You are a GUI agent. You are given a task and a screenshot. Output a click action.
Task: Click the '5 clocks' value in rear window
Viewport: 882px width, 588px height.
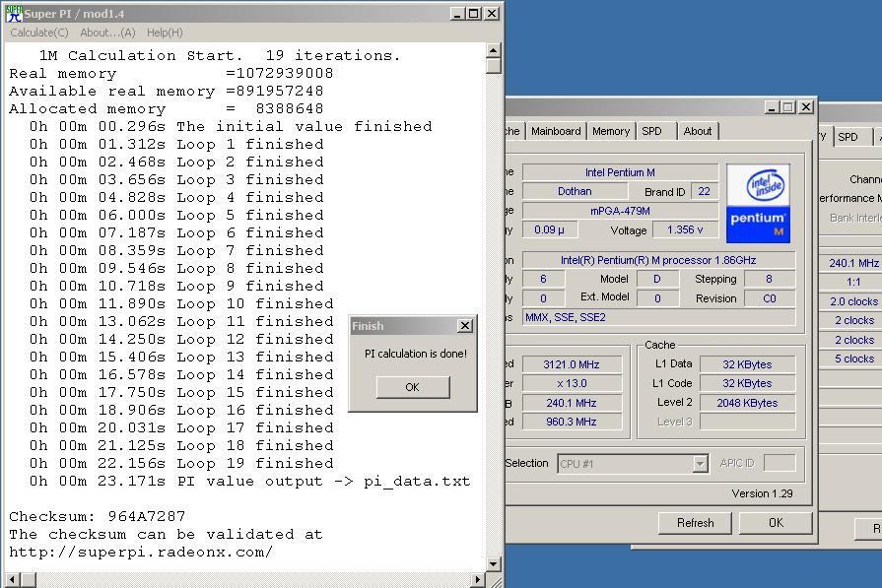[x=853, y=359]
